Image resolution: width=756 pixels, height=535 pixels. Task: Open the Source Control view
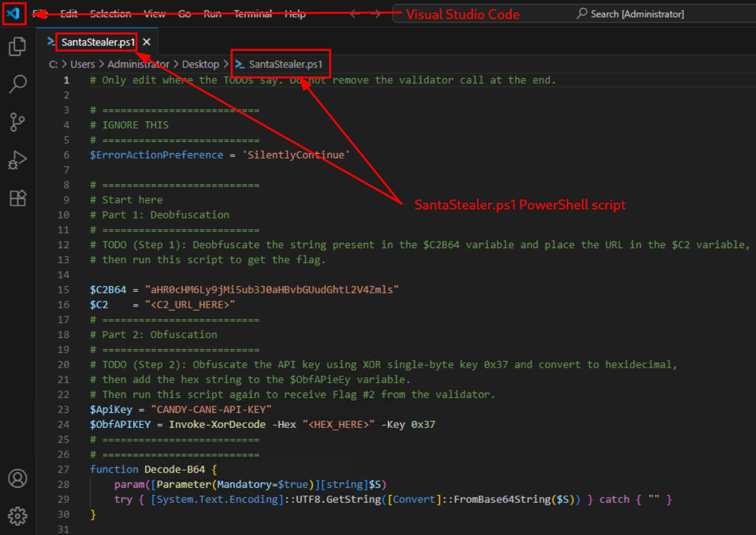17,122
